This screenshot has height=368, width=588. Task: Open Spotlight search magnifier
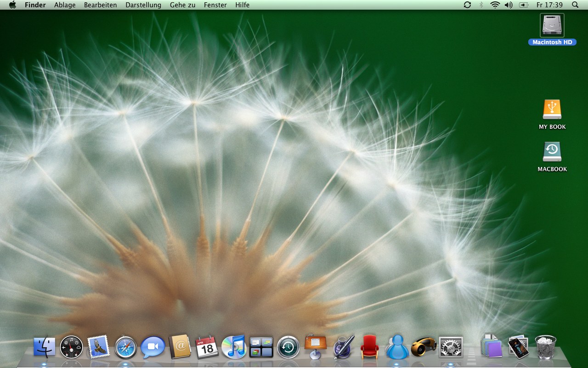(575, 5)
